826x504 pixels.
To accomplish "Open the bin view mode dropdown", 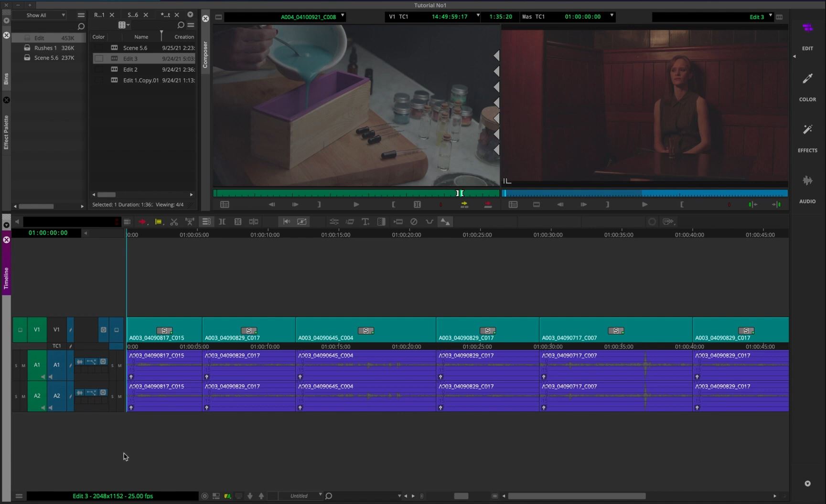I will [124, 25].
